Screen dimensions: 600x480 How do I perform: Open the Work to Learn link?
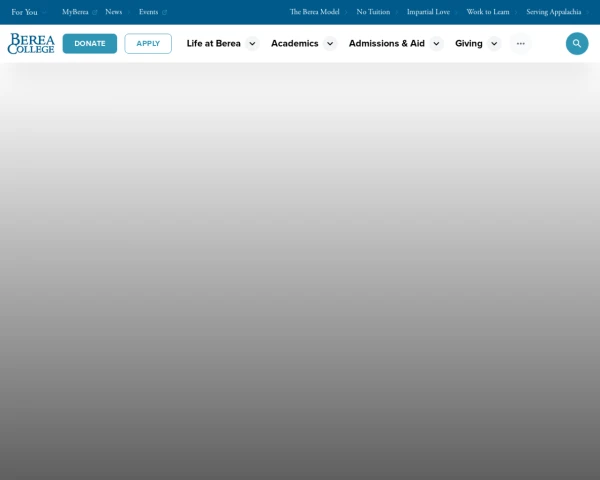point(487,12)
